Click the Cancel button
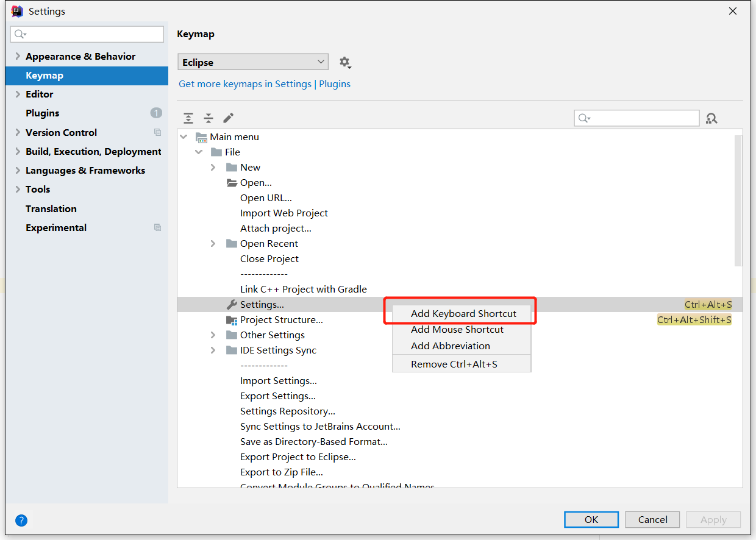Image resolution: width=756 pixels, height=540 pixels. (x=652, y=519)
